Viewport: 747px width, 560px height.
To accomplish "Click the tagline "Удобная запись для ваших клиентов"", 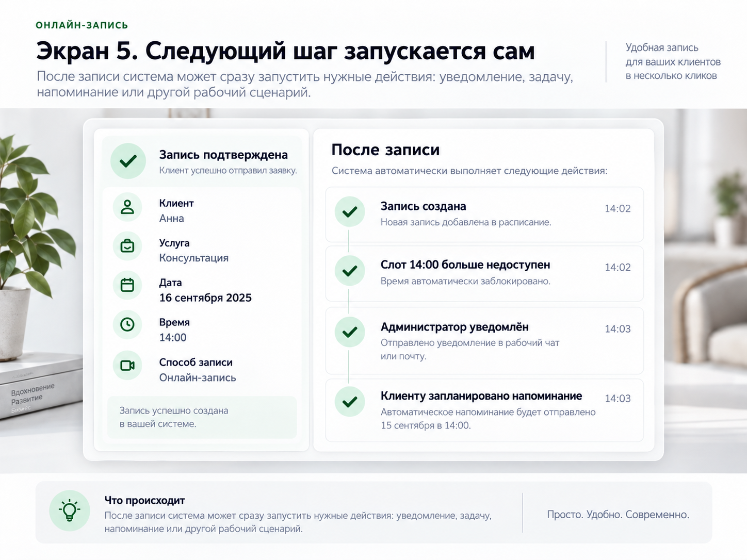I will pos(673,55).
